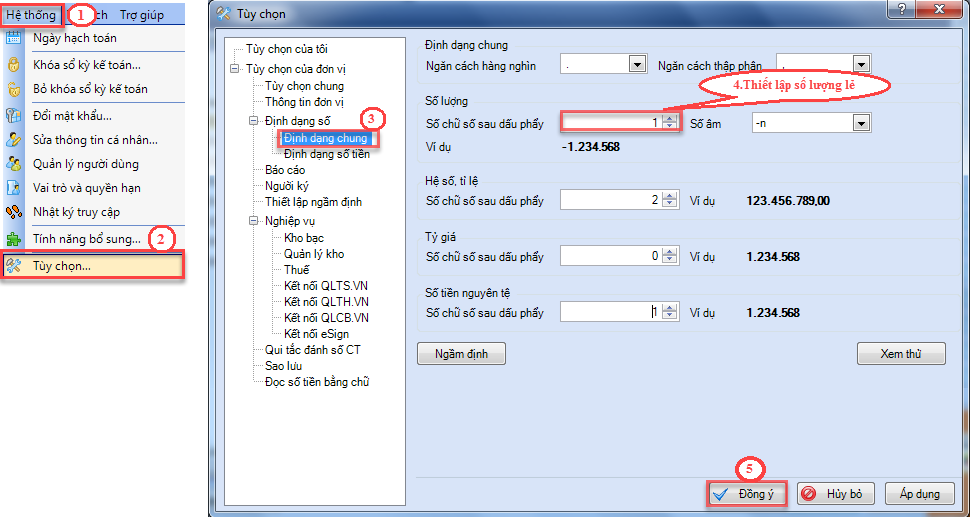The height and width of the screenshot is (517, 970).
Task: Select Định dạng chung in tree
Action: pyautogui.click(x=325, y=138)
